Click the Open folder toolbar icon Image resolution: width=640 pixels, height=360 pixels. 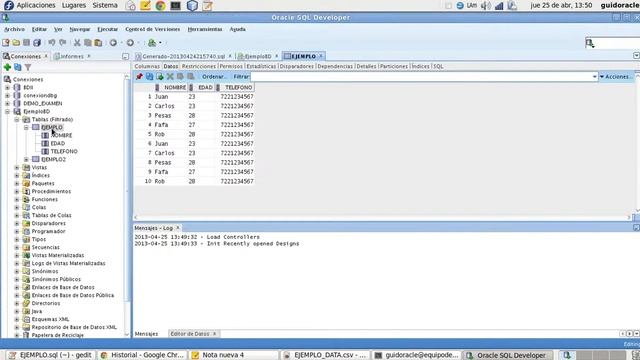(x=16, y=42)
